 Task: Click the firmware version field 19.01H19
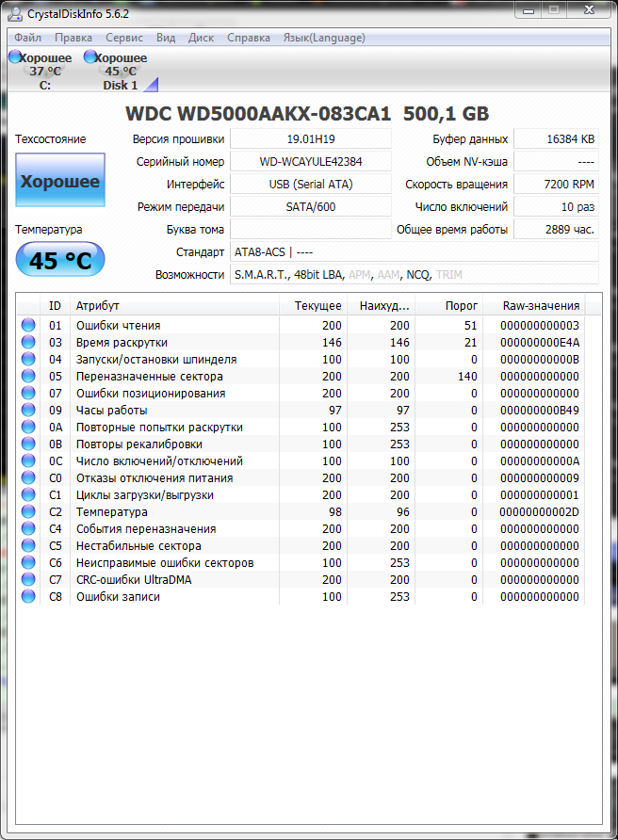tap(311, 139)
